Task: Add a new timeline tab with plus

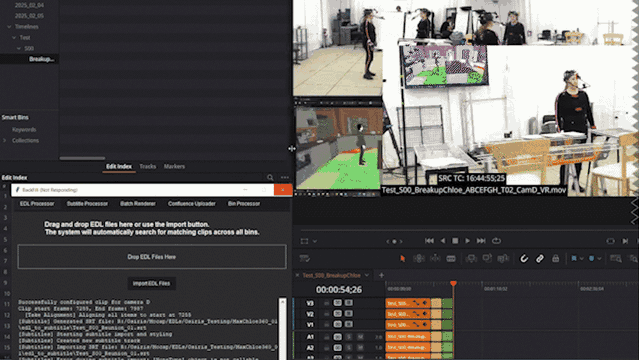Action: click(381, 275)
